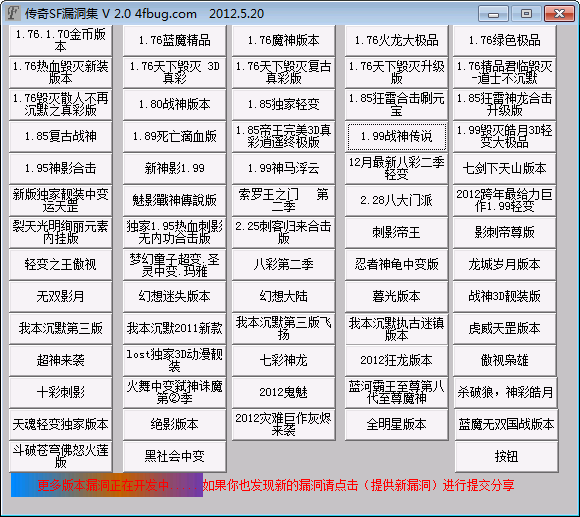580x517 pixels.
Task: Click 索罗王之门 第二季 button
Action: click(284, 200)
